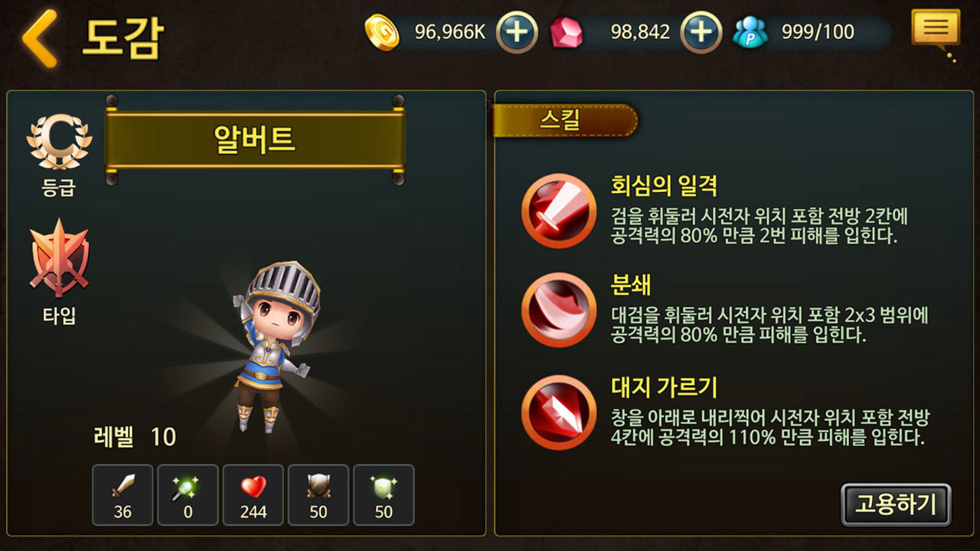Click the 고용하기 hire button
The height and width of the screenshot is (551, 980).
(896, 504)
